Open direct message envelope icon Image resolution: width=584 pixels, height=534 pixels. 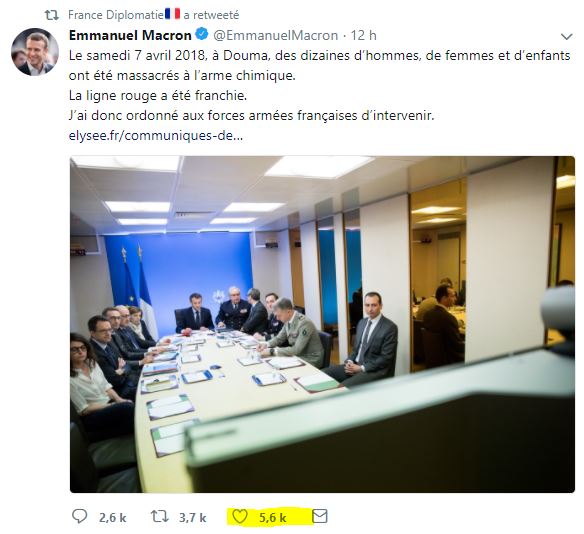click(320, 516)
